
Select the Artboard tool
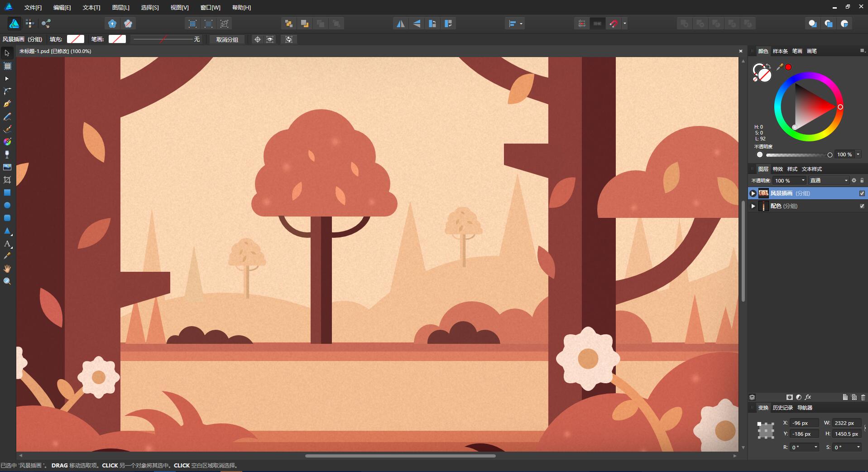click(7, 66)
